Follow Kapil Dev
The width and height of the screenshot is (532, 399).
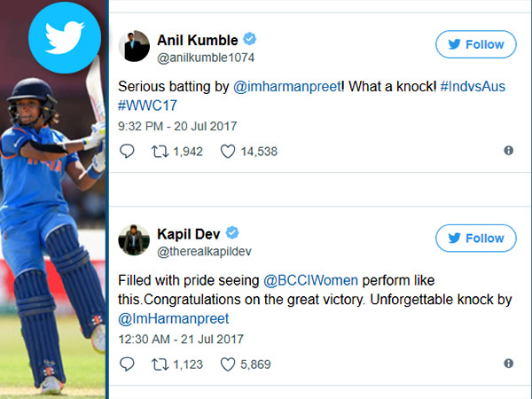pyautogui.click(x=476, y=239)
